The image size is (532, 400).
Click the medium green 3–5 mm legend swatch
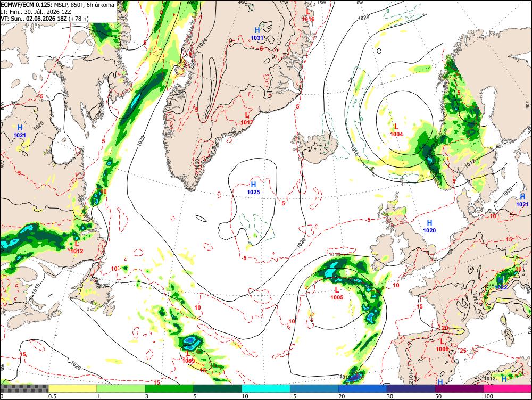pos(169,388)
